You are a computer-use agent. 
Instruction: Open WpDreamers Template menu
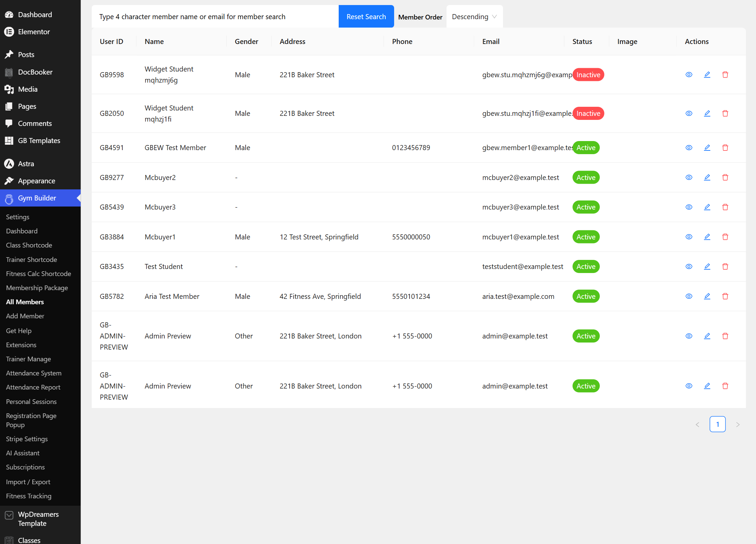click(40, 519)
